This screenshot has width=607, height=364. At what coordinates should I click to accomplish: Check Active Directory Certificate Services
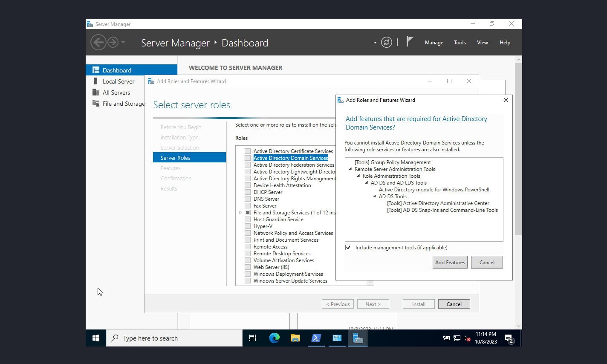click(248, 151)
